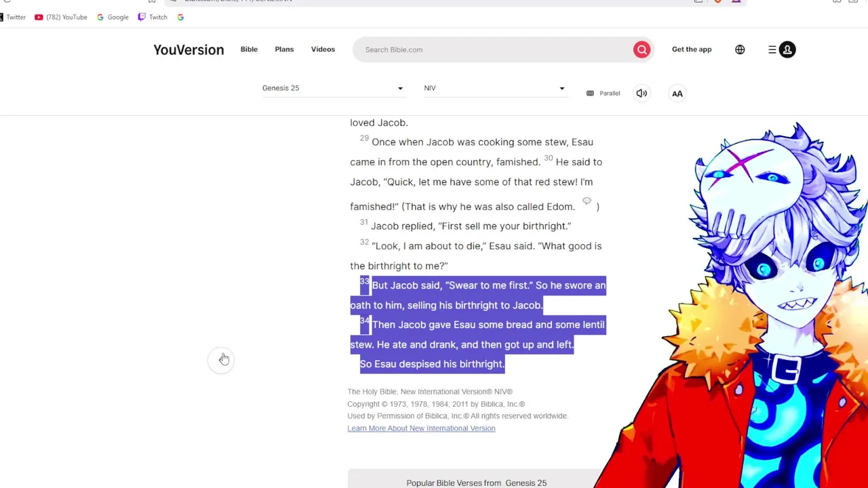Open the AA font settings
The image size is (868, 488).
677,94
